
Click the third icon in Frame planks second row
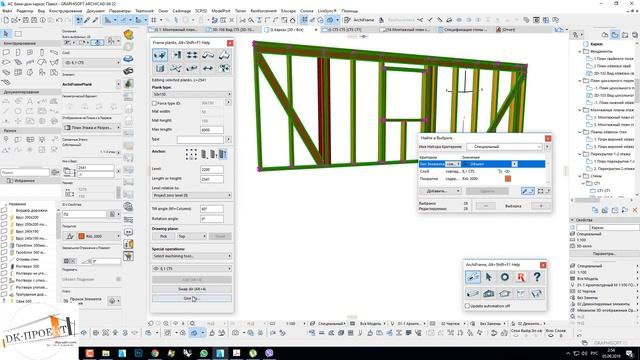point(192,68)
